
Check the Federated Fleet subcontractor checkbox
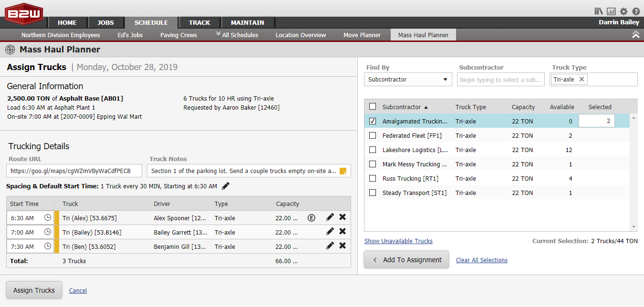pos(373,135)
